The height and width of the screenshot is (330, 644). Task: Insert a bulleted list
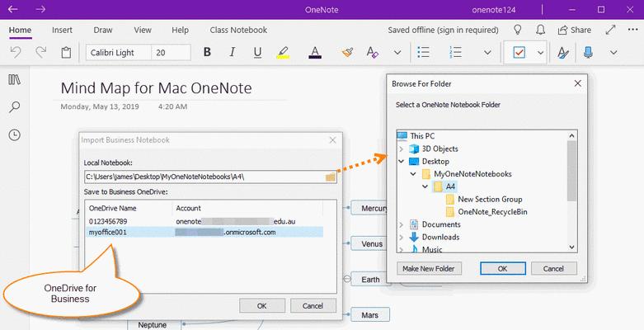[423, 52]
